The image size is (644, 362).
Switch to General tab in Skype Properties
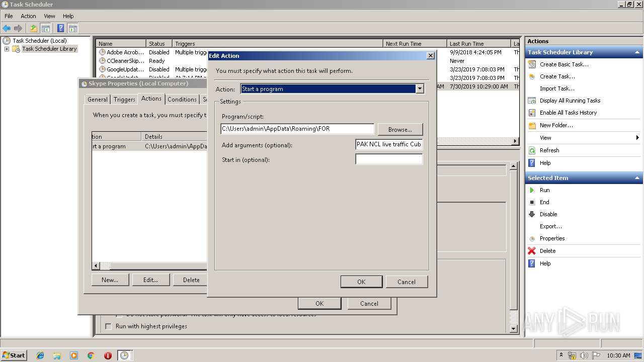click(x=98, y=100)
